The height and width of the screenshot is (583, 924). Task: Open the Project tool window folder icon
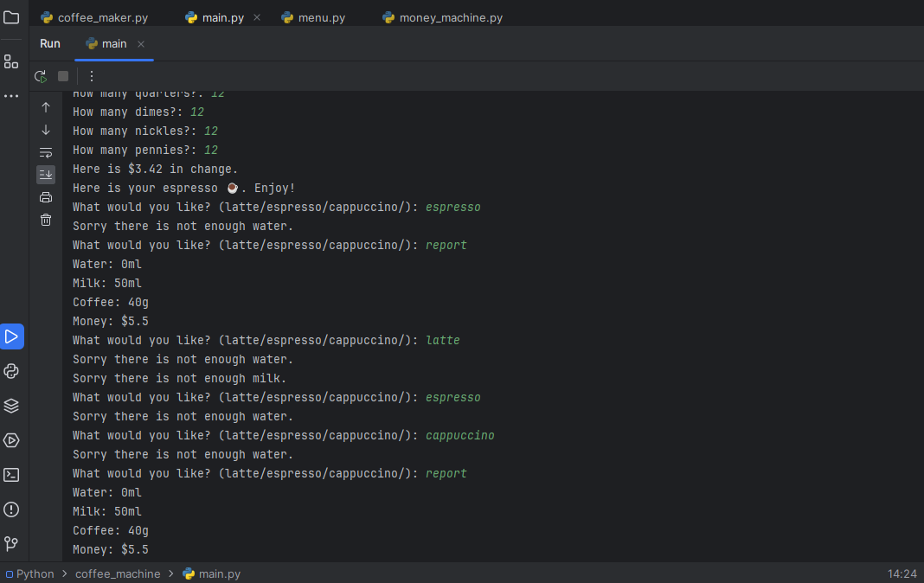11,17
